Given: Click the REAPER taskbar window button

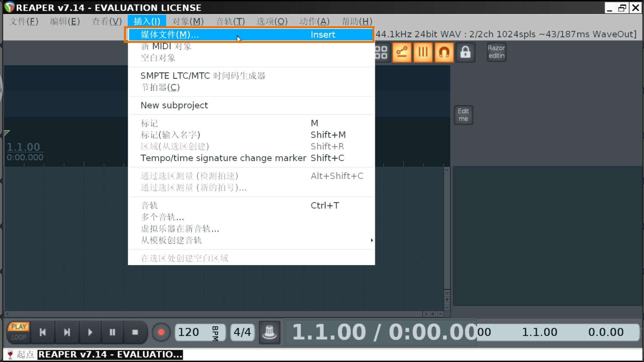Looking at the screenshot, I should [x=110, y=355].
